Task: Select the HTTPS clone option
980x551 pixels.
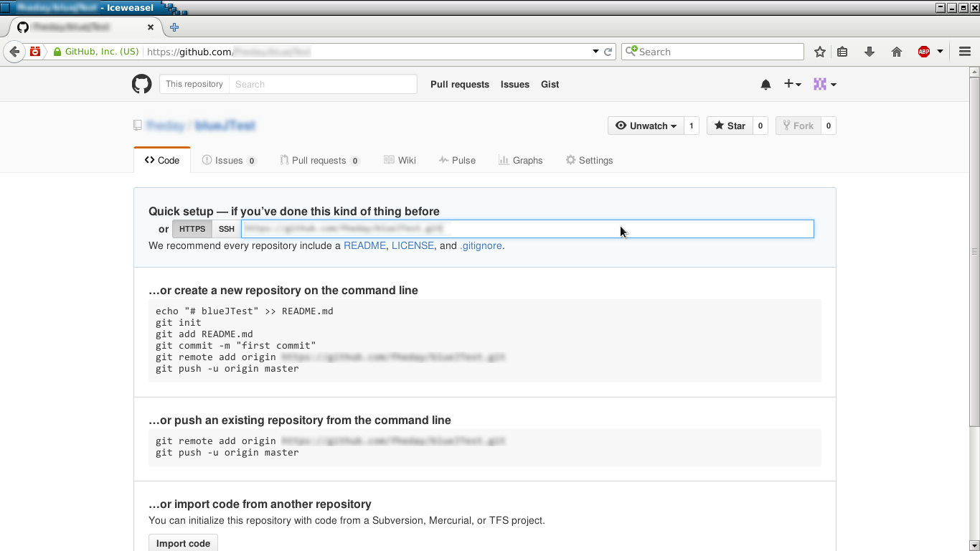Action: click(192, 228)
